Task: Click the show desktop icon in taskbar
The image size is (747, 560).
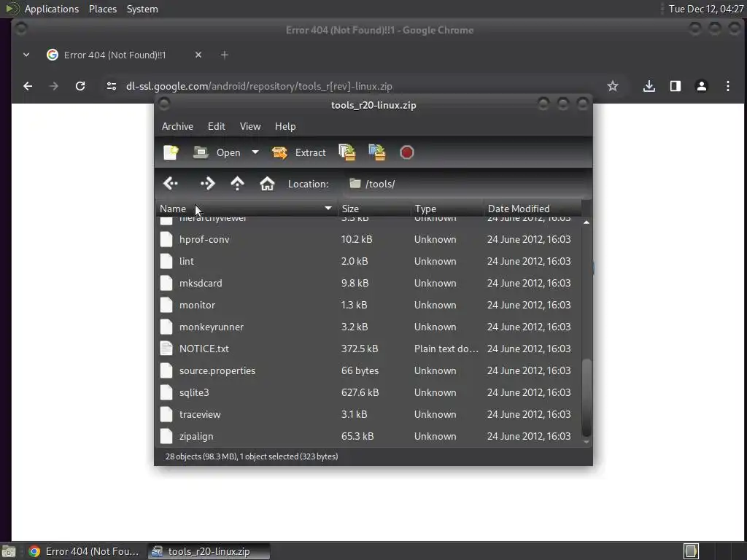Action: 9,551
